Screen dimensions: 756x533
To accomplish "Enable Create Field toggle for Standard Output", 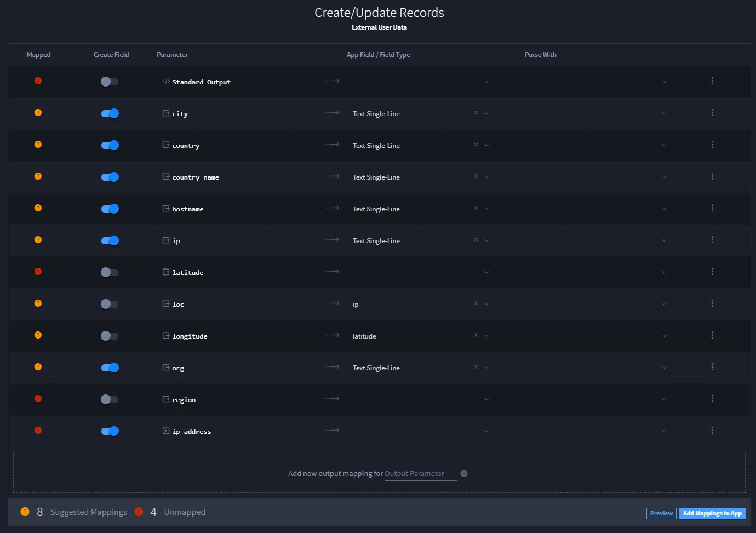I will [110, 82].
